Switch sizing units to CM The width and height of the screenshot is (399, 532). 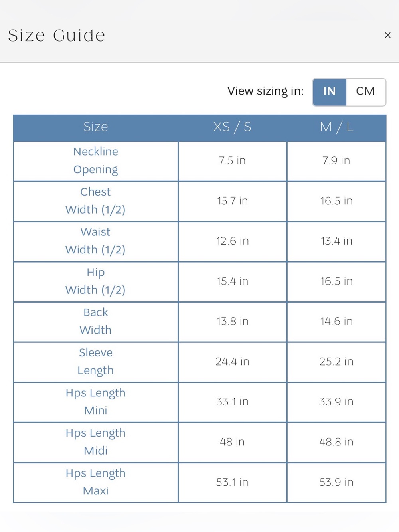365,91
